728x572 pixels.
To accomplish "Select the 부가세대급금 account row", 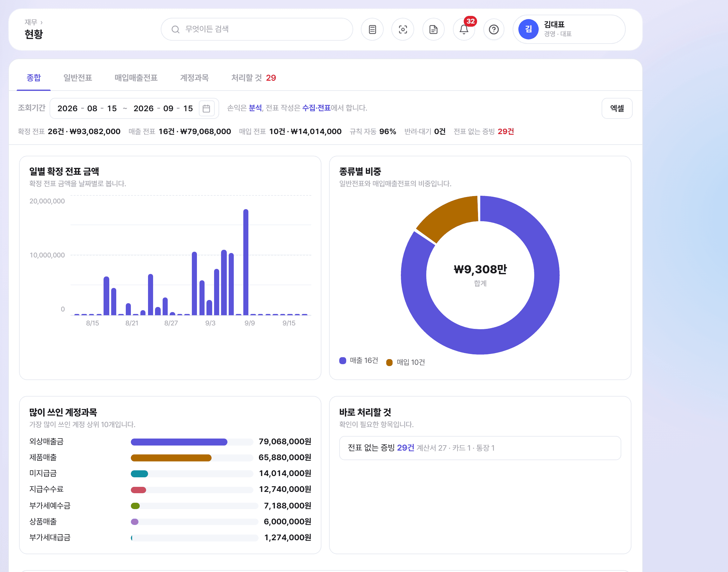I will tap(170, 537).
